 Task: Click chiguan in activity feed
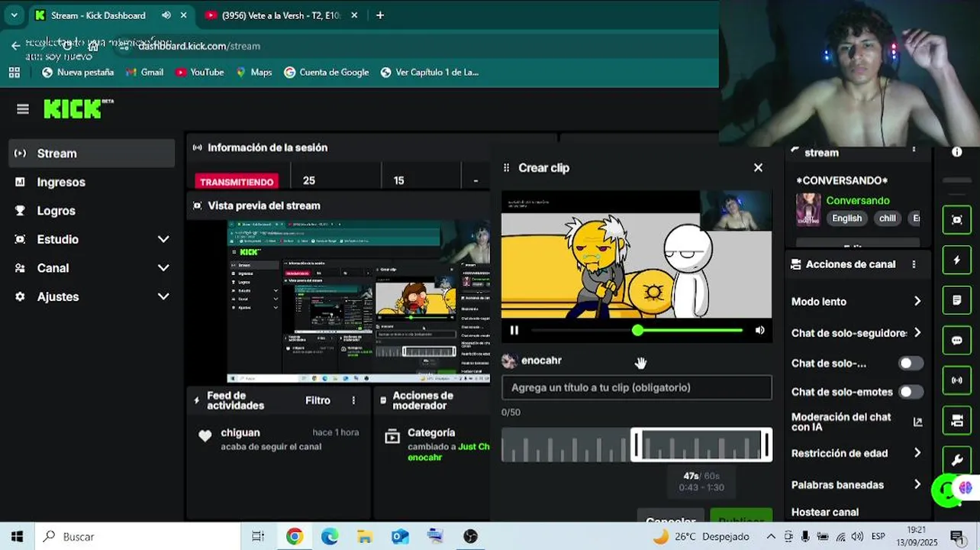[x=240, y=433]
